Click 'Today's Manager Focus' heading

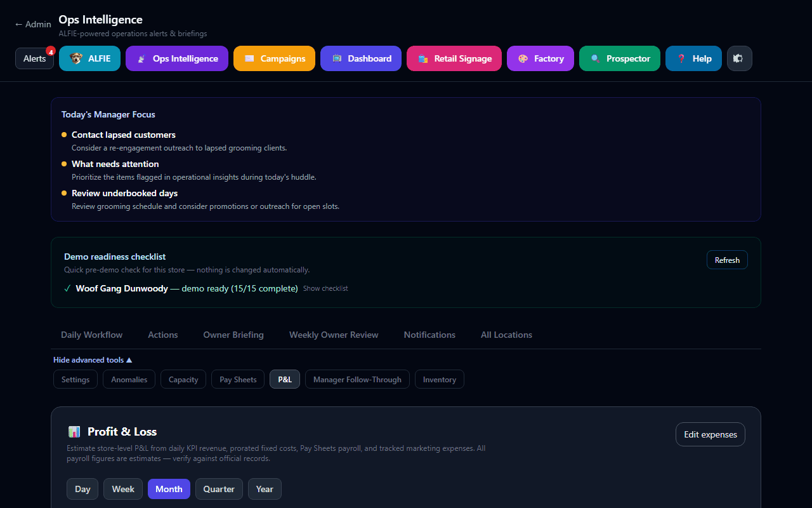tap(108, 114)
